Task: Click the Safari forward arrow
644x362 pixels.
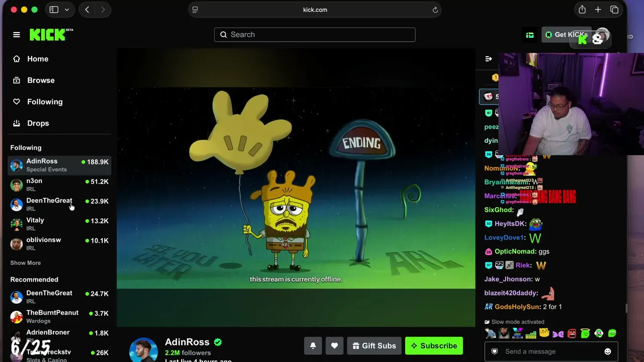Action: tap(103, 10)
